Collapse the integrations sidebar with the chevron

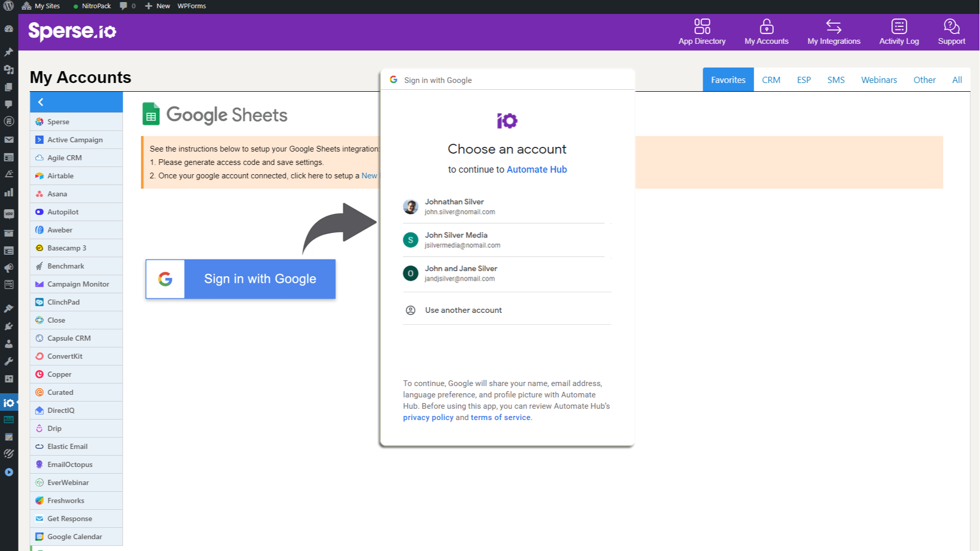pyautogui.click(x=41, y=102)
